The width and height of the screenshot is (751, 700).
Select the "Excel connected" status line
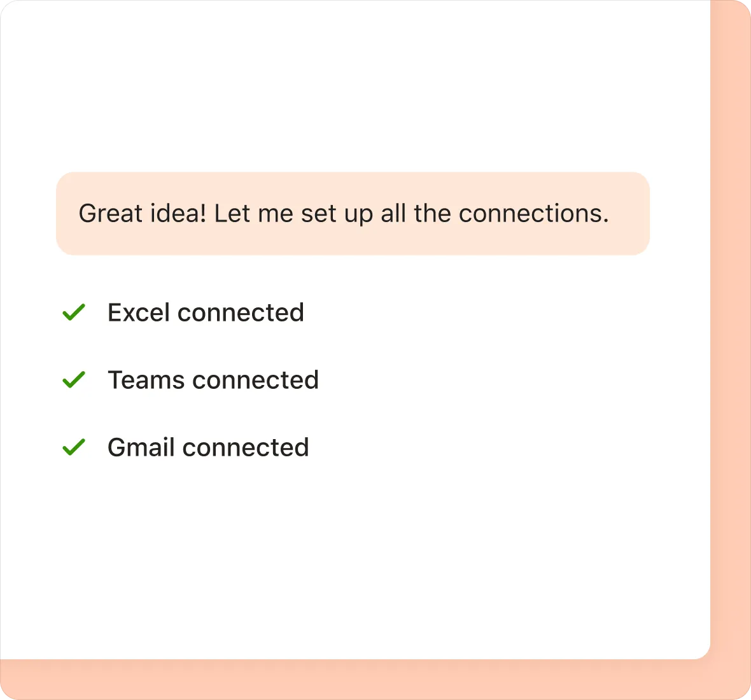[205, 312]
